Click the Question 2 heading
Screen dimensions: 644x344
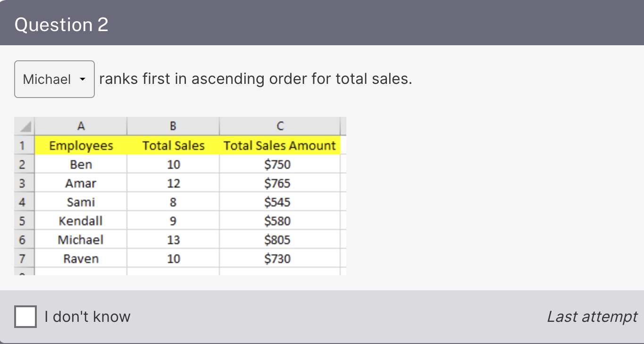point(61,25)
